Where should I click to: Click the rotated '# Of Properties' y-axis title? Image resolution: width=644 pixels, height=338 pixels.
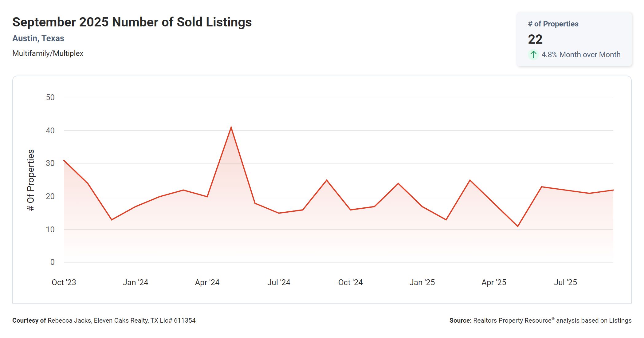[31, 180]
